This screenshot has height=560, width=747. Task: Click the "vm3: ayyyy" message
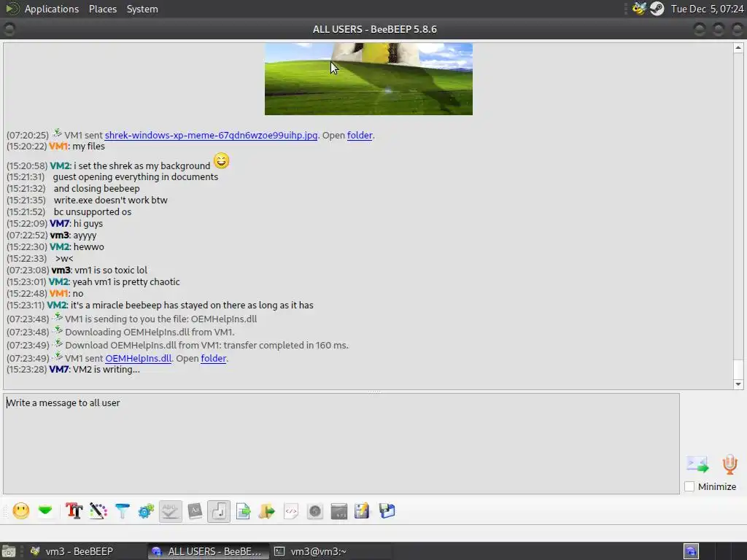[x=74, y=236]
